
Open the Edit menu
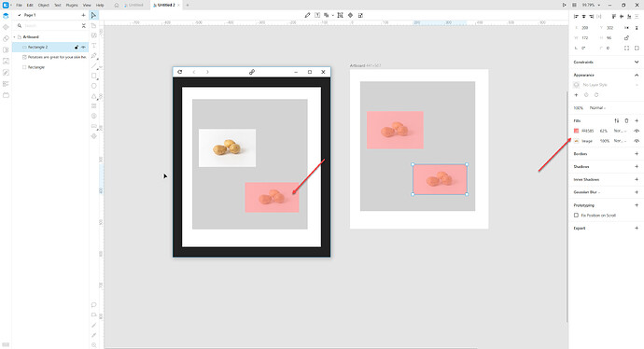click(x=30, y=5)
